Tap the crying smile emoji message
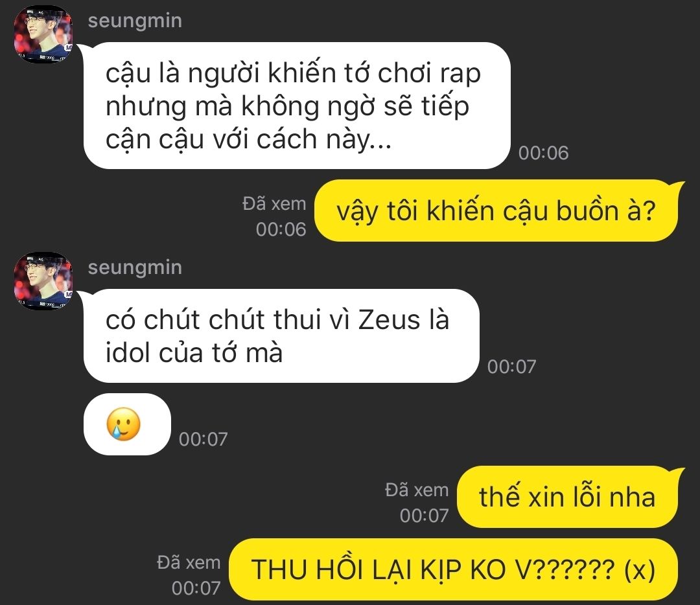The height and width of the screenshot is (605, 700). 124,424
